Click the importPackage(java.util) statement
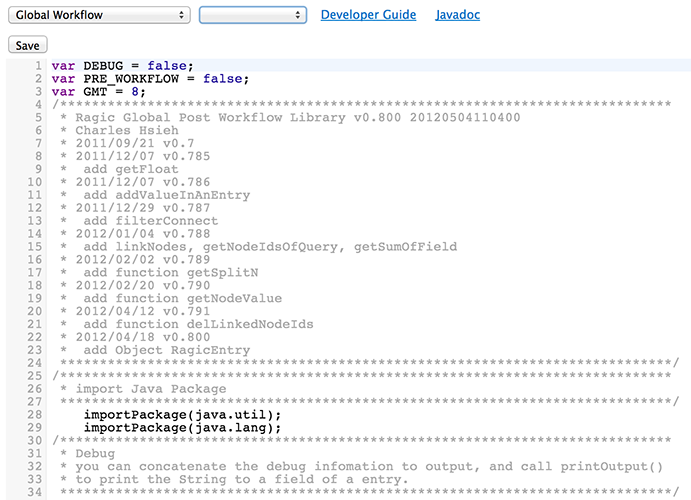Viewport: 691px width, 500px height. [x=182, y=414]
